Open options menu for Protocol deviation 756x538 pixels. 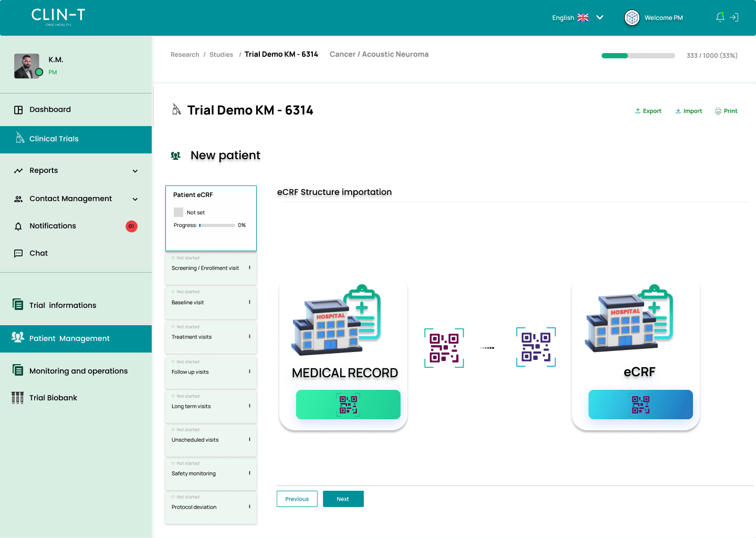(249, 507)
